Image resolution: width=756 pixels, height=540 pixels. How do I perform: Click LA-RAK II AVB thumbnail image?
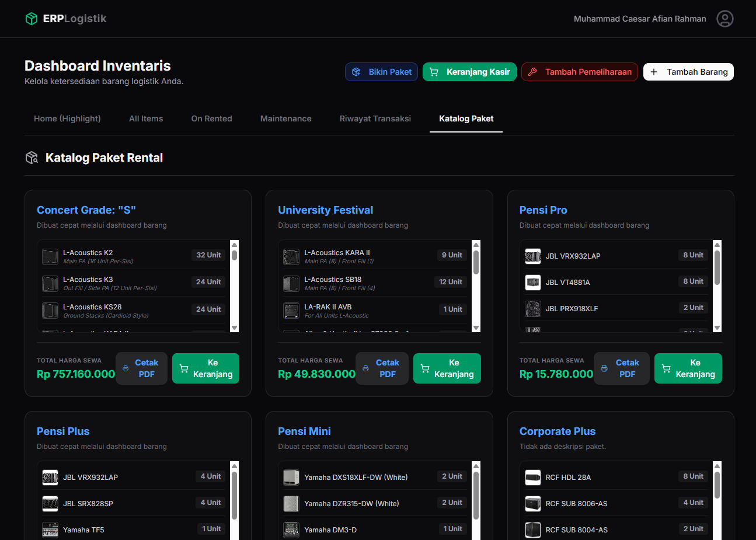point(291,311)
